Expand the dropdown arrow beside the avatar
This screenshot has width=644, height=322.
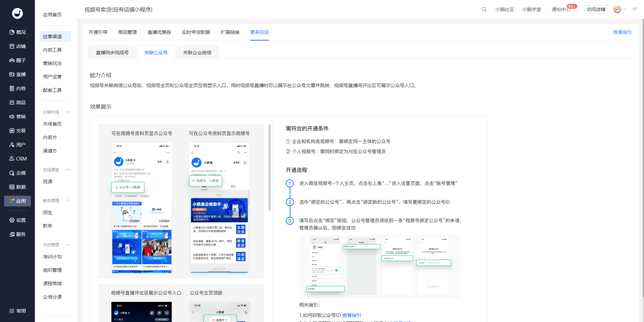(625, 9)
